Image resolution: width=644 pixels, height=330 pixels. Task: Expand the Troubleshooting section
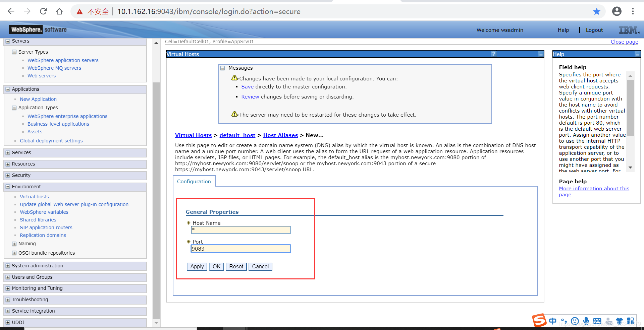(x=8, y=300)
